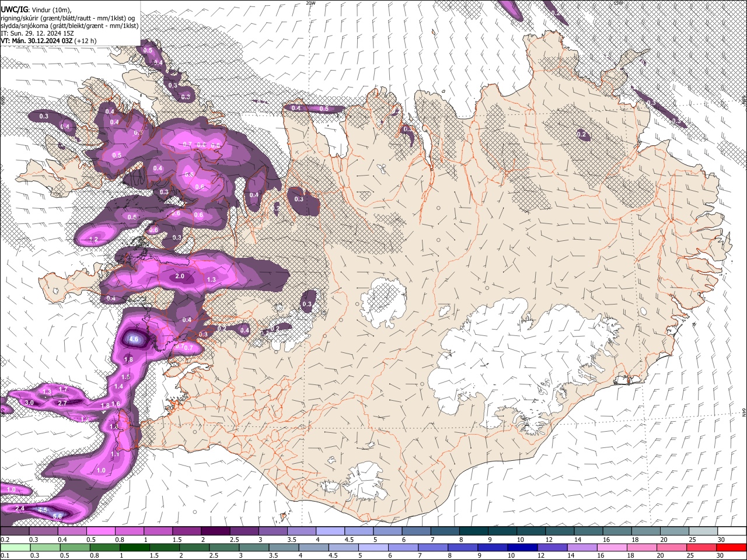The width and height of the screenshot is (747, 560).
Task: Click the 12–14 grey-teal snow legend swatch
Action: click(x=560, y=531)
